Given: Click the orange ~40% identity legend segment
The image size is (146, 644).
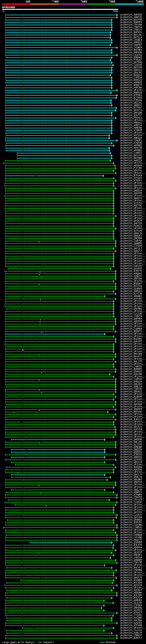Looking at the screenshot, I should click(x=45, y=4).
